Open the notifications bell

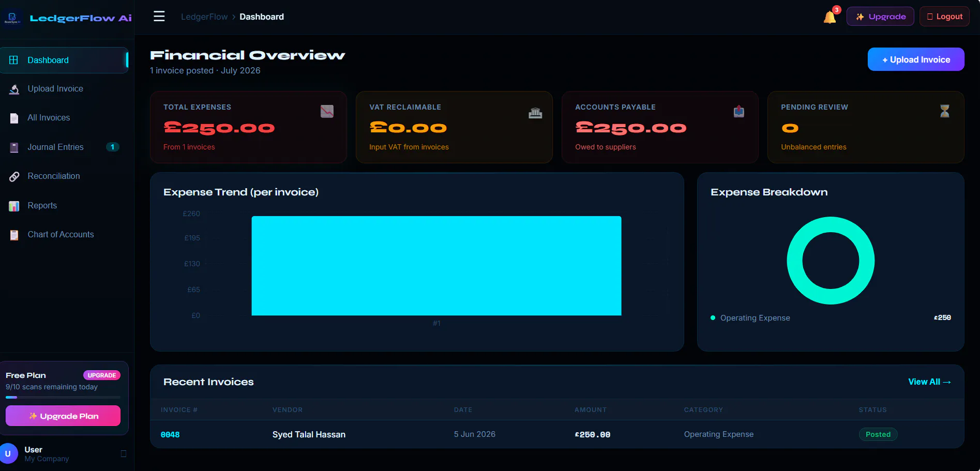830,17
